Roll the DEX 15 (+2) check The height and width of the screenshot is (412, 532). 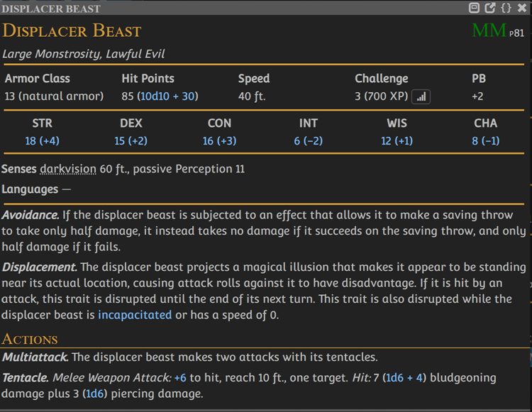pos(131,140)
